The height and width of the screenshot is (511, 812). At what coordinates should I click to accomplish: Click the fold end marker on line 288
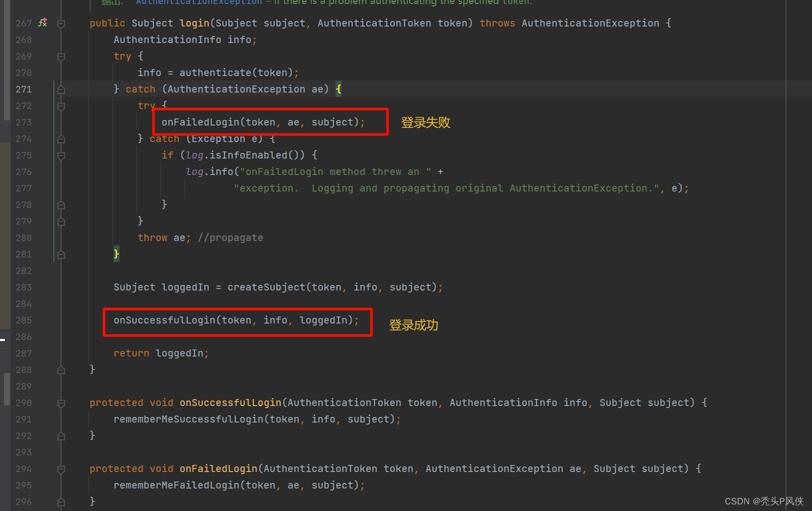coord(61,370)
